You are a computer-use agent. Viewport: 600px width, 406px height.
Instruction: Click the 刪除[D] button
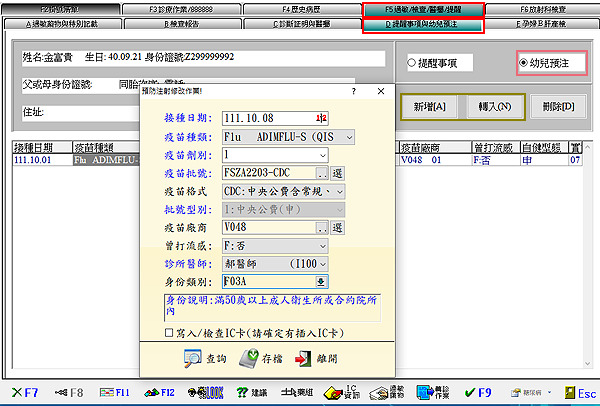point(558,106)
